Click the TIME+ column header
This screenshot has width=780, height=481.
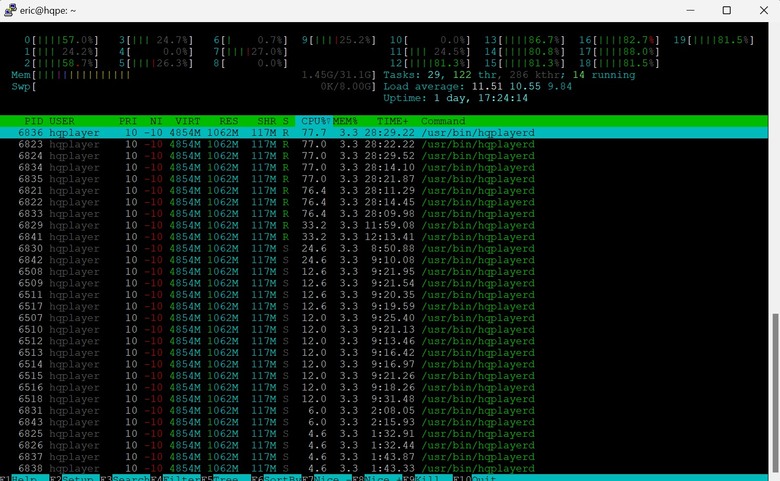(x=392, y=121)
